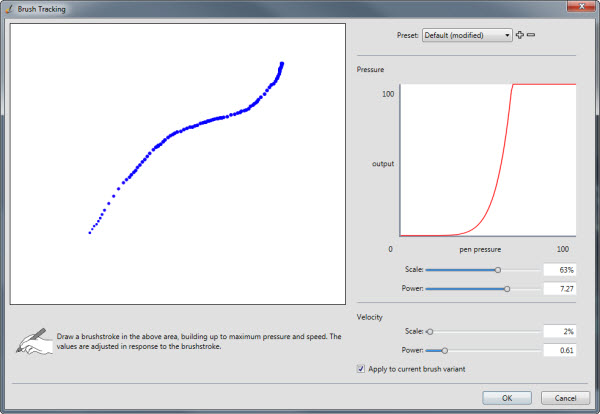The width and height of the screenshot is (600, 414).
Task: Click the Brush Tracking title bar icon
Action: coord(9,9)
